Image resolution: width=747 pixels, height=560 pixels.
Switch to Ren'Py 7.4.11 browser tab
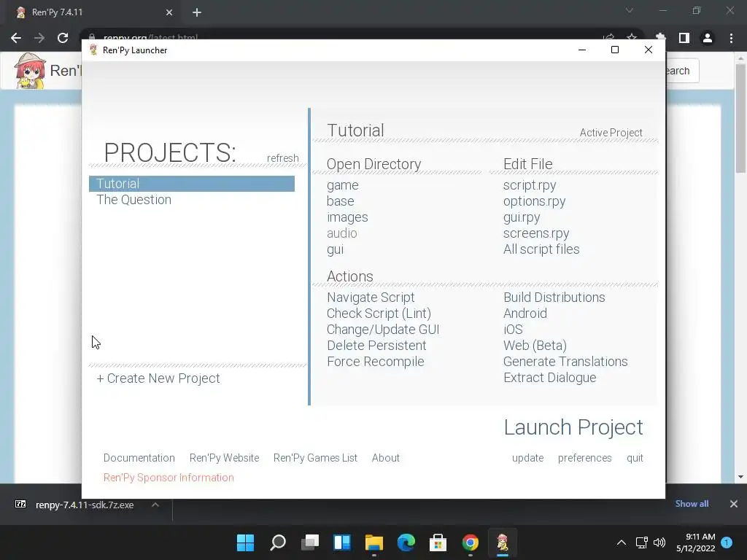point(90,12)
